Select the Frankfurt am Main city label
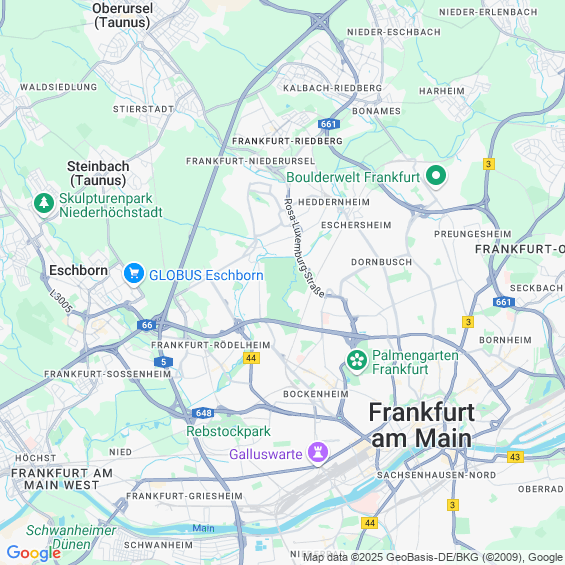 [x=421, y=425]
